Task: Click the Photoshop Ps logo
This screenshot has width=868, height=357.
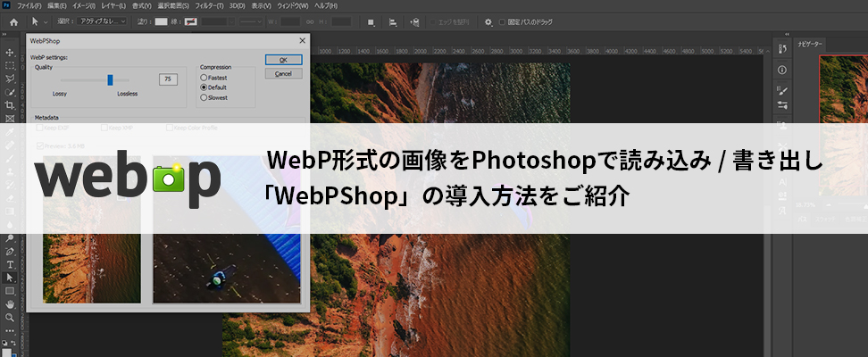Action: click(x=6, y=5)
